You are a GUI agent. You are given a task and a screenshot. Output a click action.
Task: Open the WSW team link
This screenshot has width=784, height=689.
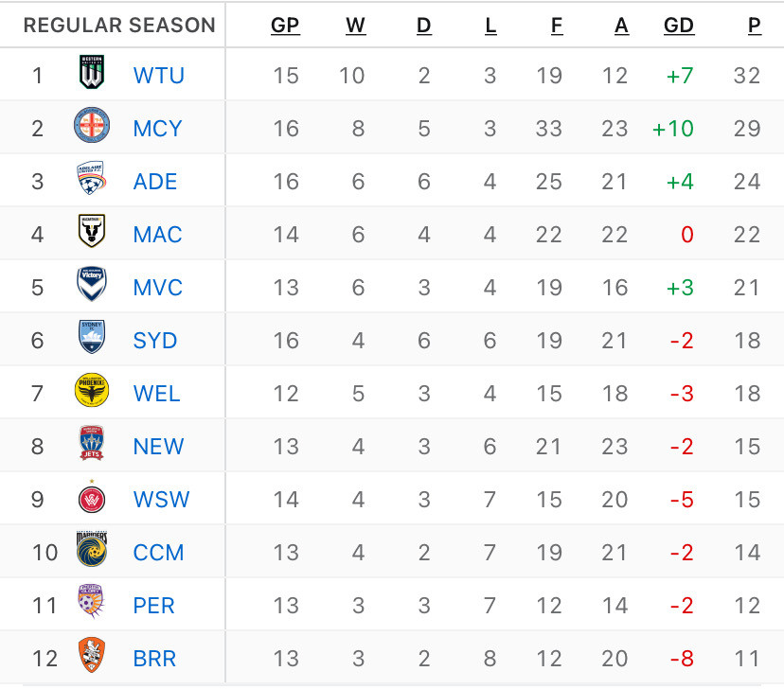point(161,499)
